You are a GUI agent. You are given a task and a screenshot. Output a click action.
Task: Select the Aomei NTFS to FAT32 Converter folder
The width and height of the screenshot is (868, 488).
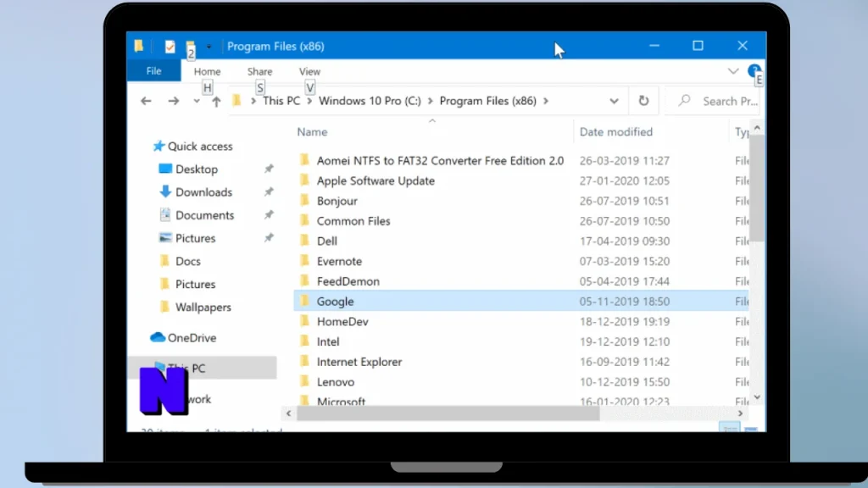click(440, 160)
